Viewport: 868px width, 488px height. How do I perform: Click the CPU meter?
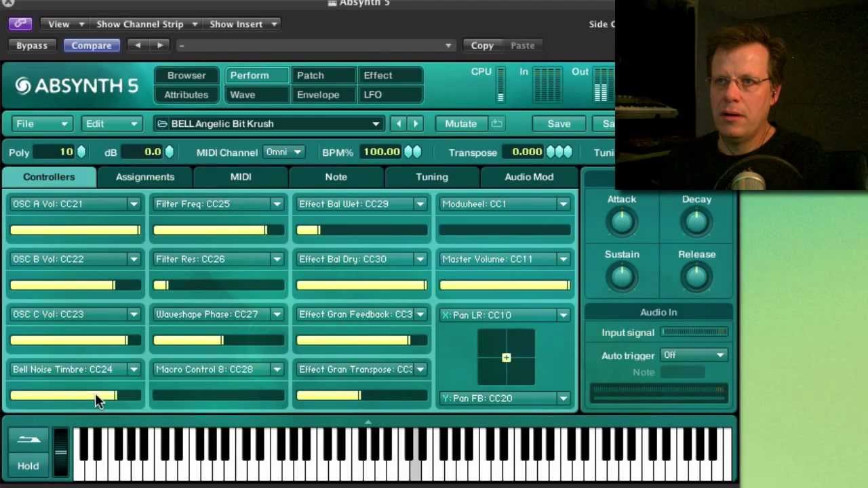[500, 85]
